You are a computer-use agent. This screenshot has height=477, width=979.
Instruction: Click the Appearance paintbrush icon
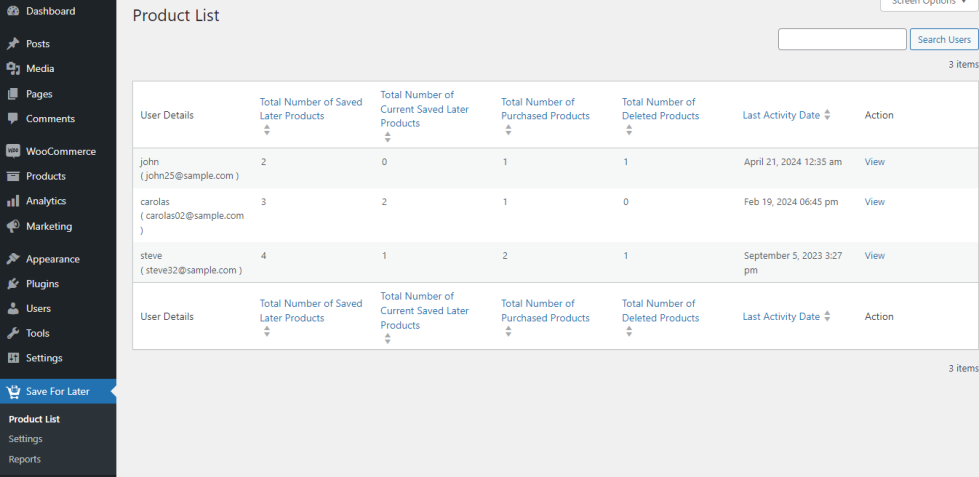click(13, 259)
